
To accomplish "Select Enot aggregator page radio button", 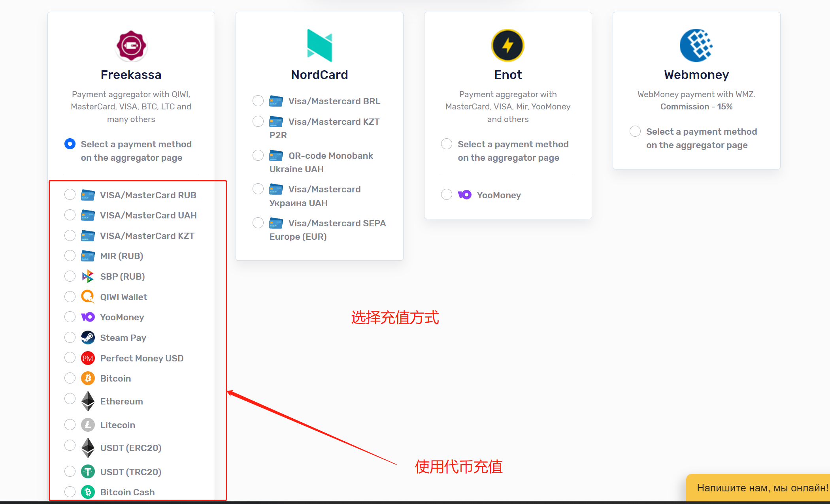I will (447, 144).
